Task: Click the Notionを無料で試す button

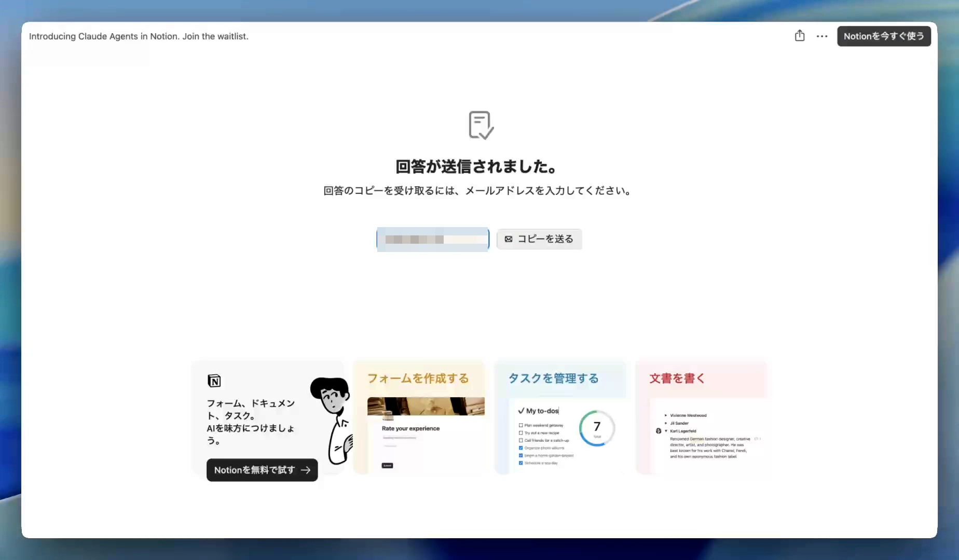Action: [x=262, y=470]
